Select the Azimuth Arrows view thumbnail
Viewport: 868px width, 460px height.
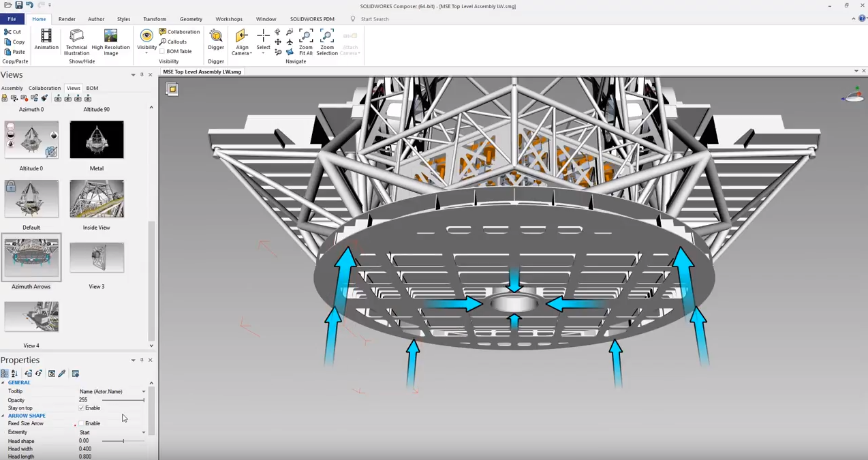(31, 258)
